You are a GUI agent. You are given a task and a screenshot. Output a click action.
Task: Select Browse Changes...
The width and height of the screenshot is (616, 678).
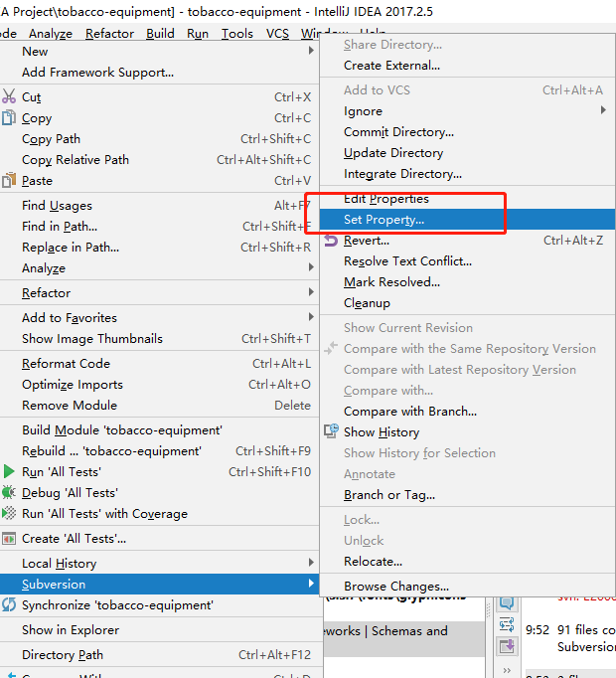pos(468,587)
